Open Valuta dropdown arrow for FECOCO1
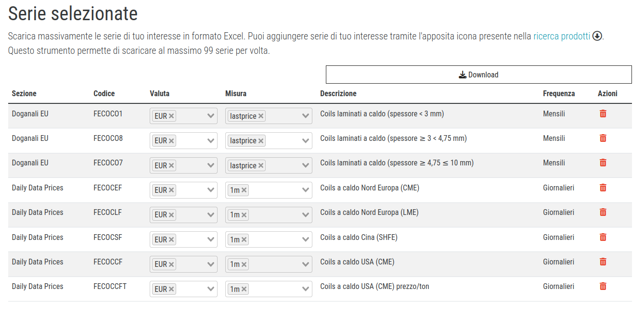The image size is (644, 314). 211,116
